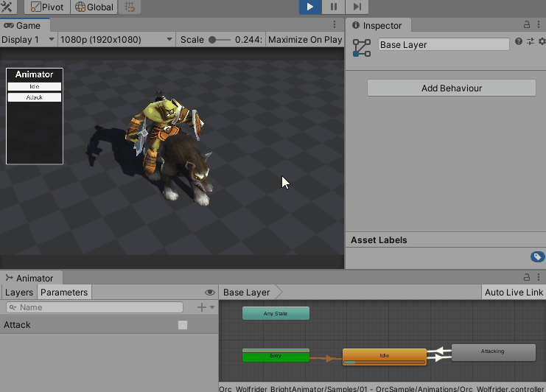Click the Asset Labels header

point(379,240)
